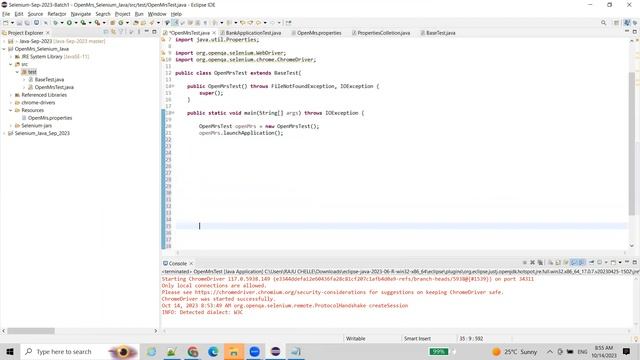This screenshot has height=360, width=640.
Task: Click the green Run button in toolbar
Action: [69, 23]
